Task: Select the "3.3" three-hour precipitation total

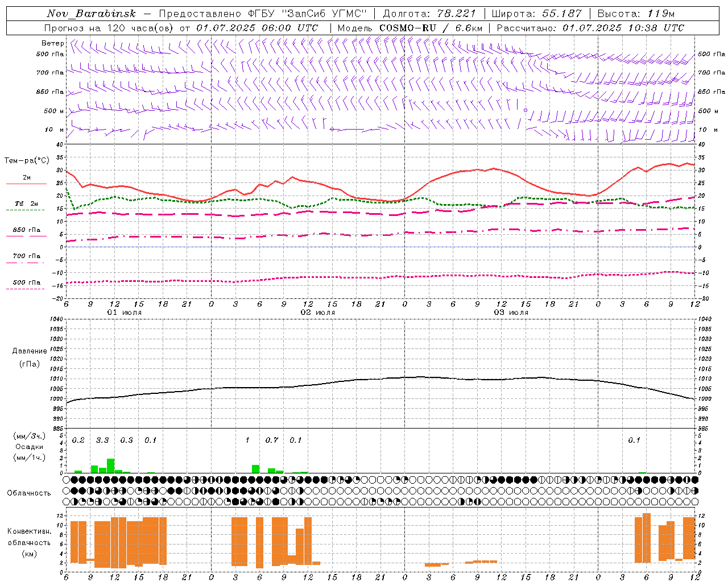Action: point(102,440)
